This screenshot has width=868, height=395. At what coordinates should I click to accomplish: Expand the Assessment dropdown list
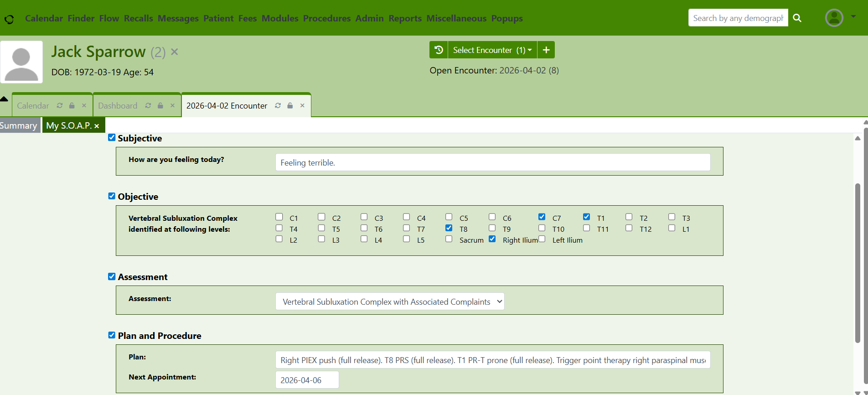tap(390, 301)
